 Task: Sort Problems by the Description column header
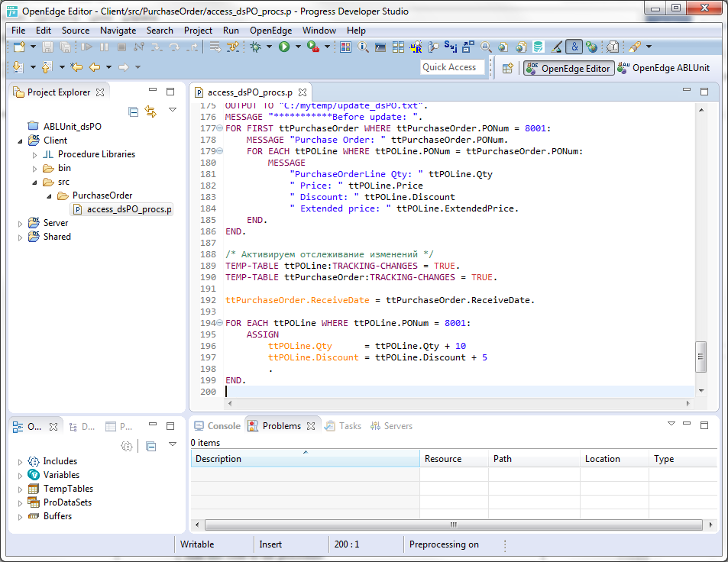pos(305,459)
